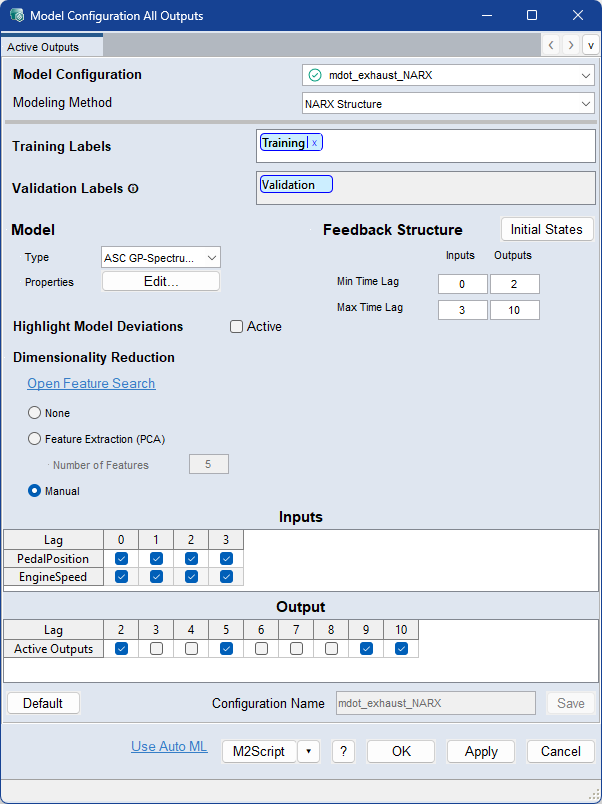Choose Feature Extraction (PCA) radio button
The width and height of the screenshot is (602, 804).
35,438
